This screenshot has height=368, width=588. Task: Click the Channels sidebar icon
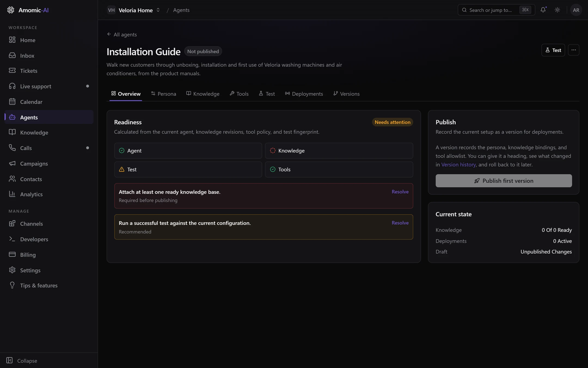click(x=12, y=224)
